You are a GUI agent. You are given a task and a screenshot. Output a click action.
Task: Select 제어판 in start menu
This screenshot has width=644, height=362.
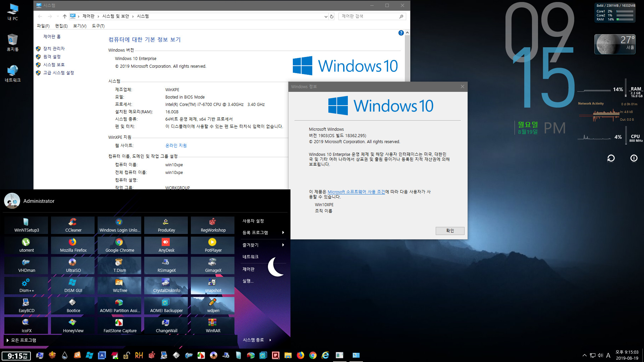coord(249,269)
